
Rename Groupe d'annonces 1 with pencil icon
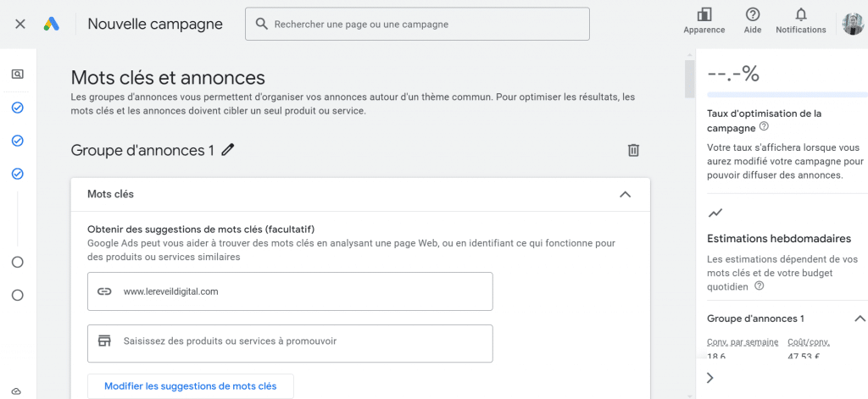click(227, 150)
